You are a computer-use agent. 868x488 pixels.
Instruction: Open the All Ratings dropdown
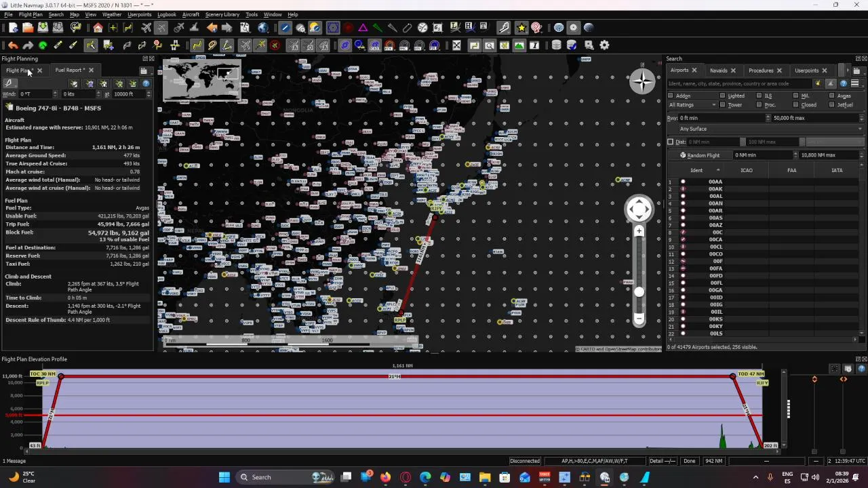[x=692, y=105]
